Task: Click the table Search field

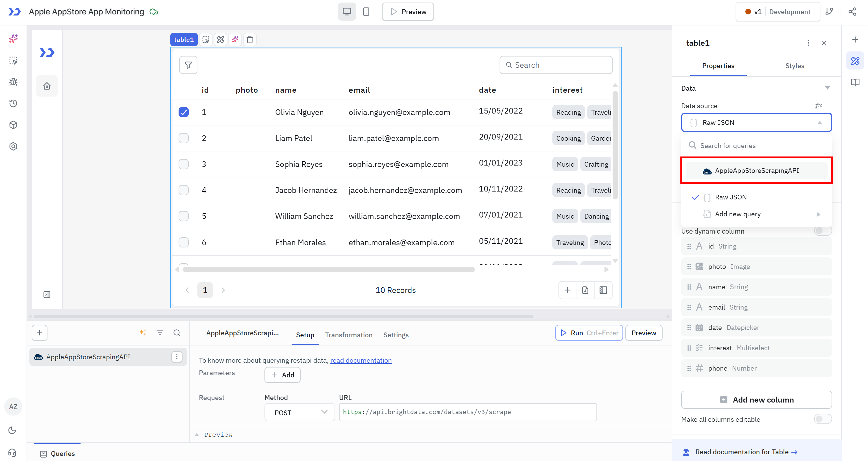Action: click(556, 65)
